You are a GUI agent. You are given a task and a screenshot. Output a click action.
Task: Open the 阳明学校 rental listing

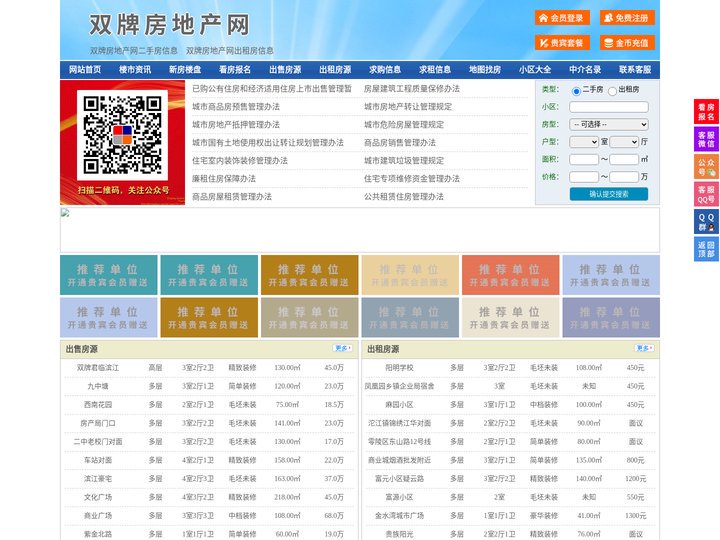[x=399, y=368]
